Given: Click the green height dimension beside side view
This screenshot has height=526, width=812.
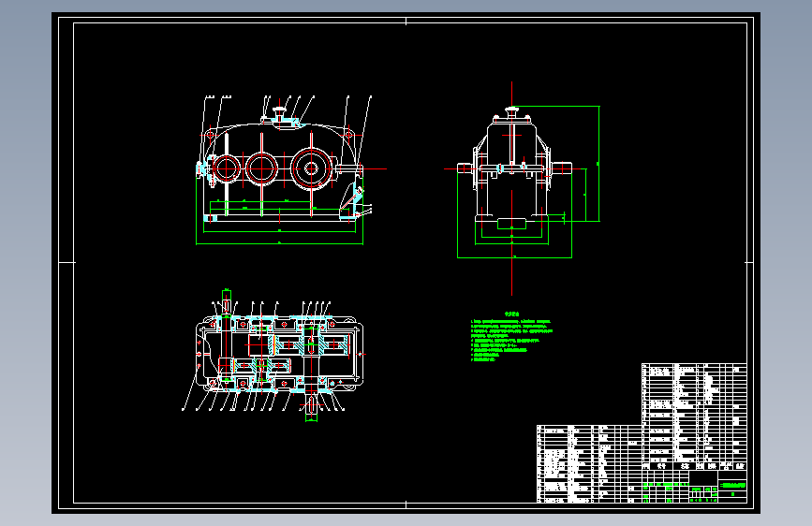Looking at the screenshot, I should click(x=598, y=164).
